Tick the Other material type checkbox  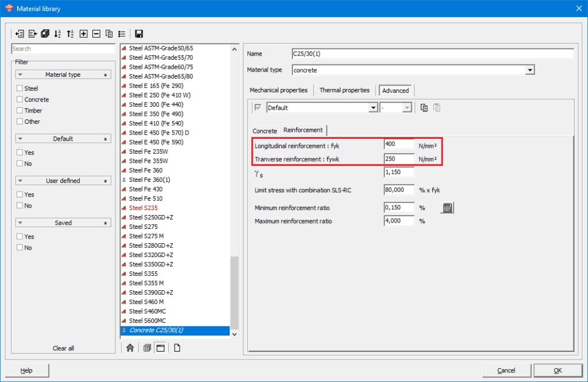pos(20,122)
